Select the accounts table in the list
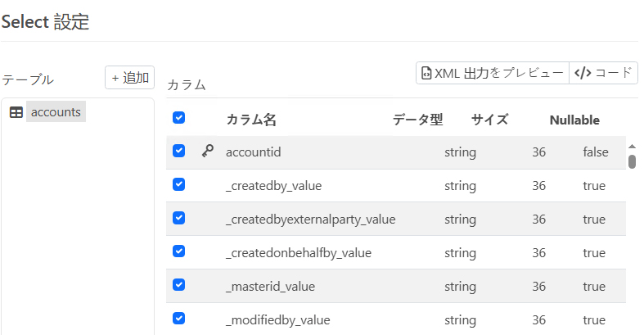Screen dimensions: 644x335 [56, 112]
